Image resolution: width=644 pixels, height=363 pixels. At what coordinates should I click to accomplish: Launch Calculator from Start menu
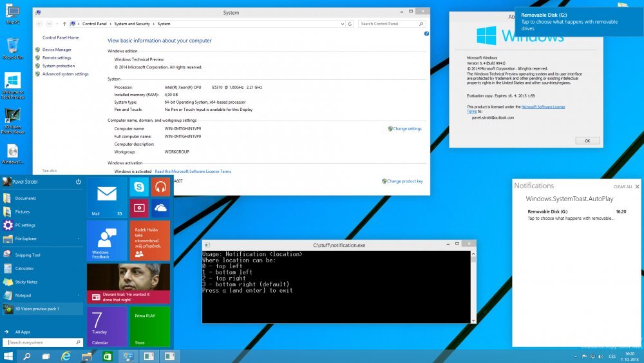43,268
